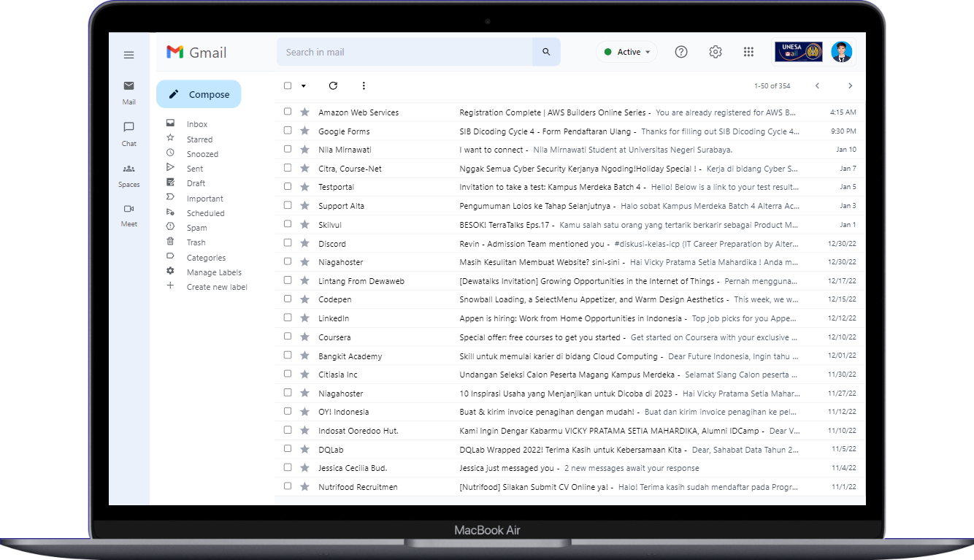Open the Google apps grid
Image resolution: width=974 pixels, height=560 pixels.
pyautogui.click(x=748, y=51)
